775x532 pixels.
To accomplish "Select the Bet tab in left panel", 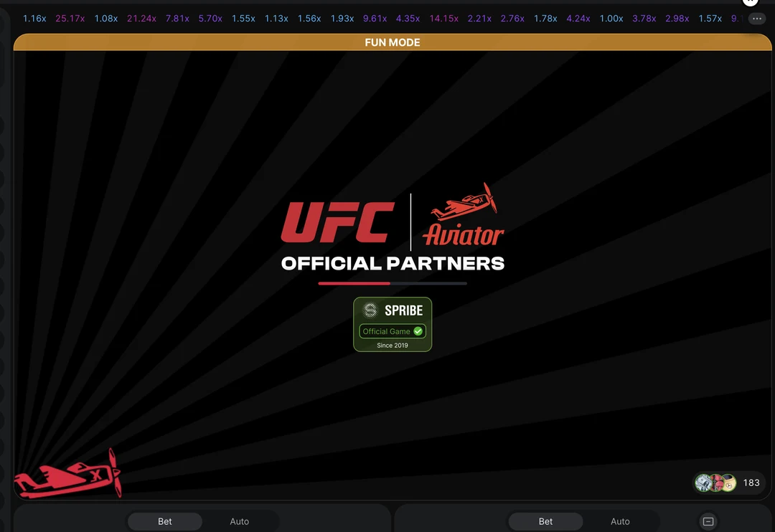I will (x=164, y=521).
